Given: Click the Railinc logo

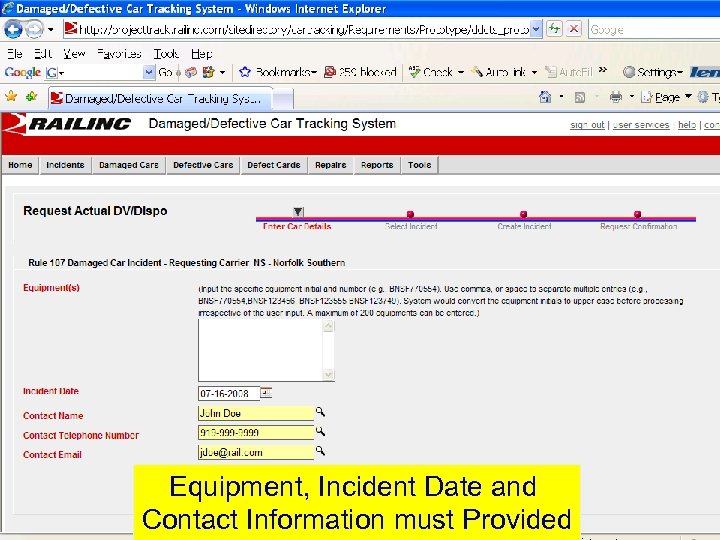Looking at the screenshot, I should click(67, 124).
